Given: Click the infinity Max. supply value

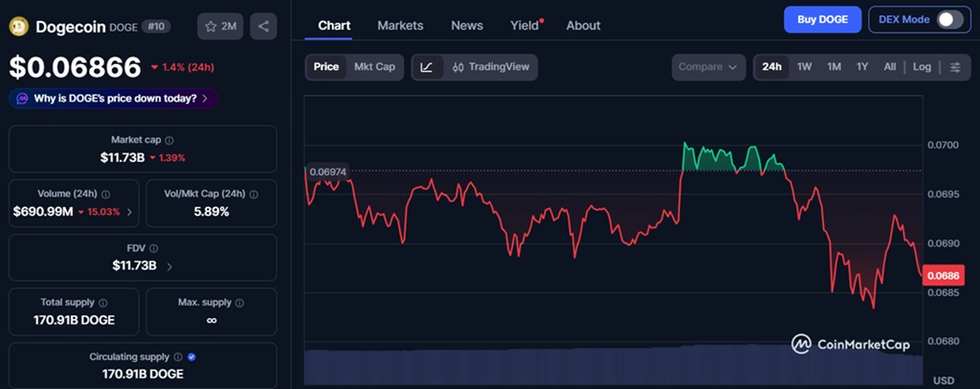Looking at the screenshot, I should 212,320.
